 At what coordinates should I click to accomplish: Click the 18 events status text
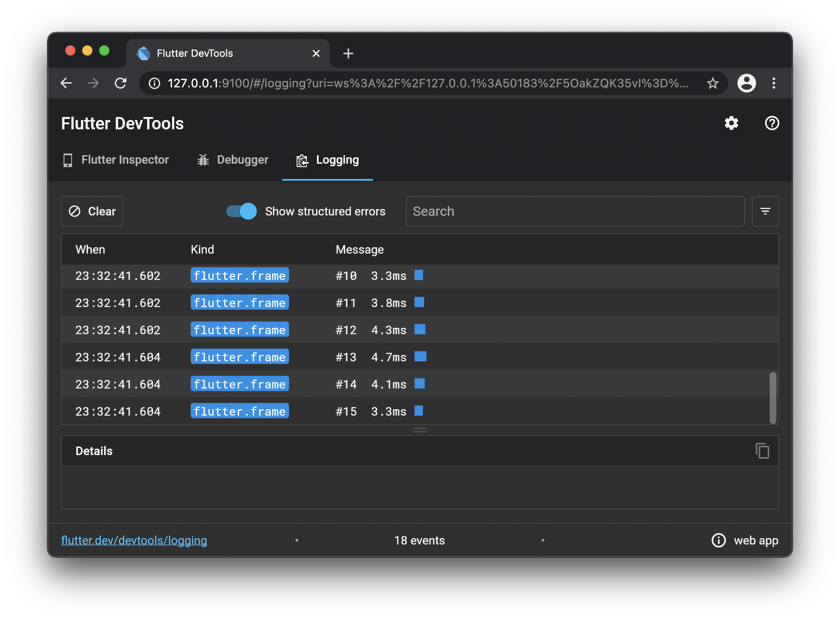pyautogui.click(x=420, y=540)
